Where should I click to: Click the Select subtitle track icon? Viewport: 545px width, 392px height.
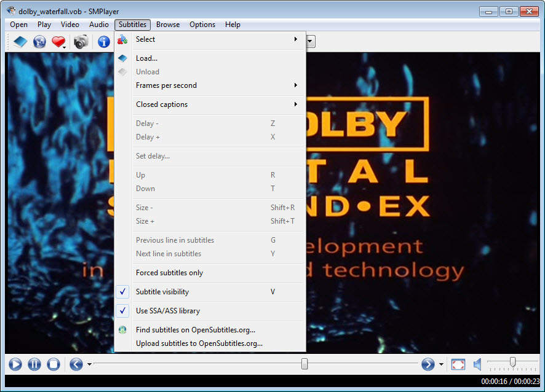click(x=122, y=39)
